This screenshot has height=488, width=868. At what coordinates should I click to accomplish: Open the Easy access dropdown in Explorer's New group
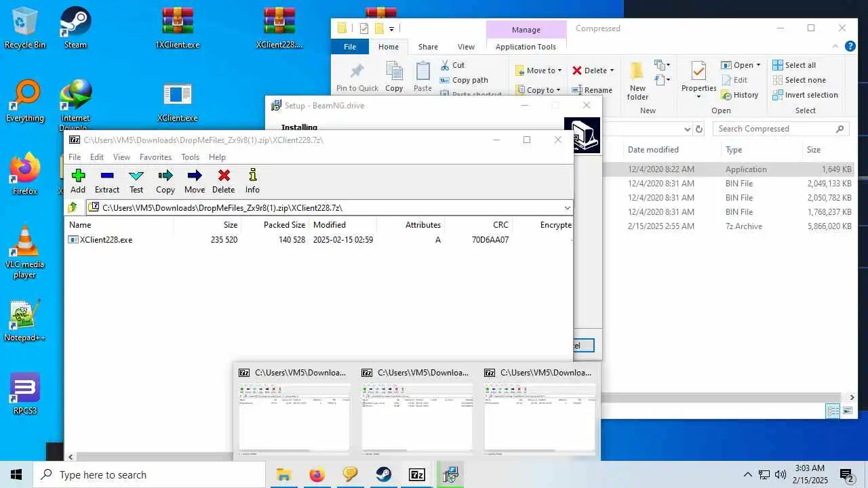pos(662,81)
